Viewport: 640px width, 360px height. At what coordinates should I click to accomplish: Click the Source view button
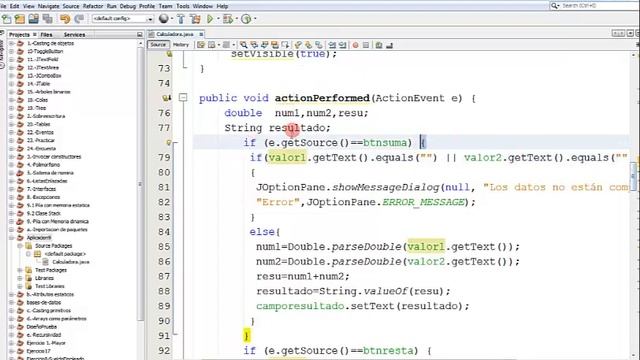pyautogui.click(x=158, y=45)
